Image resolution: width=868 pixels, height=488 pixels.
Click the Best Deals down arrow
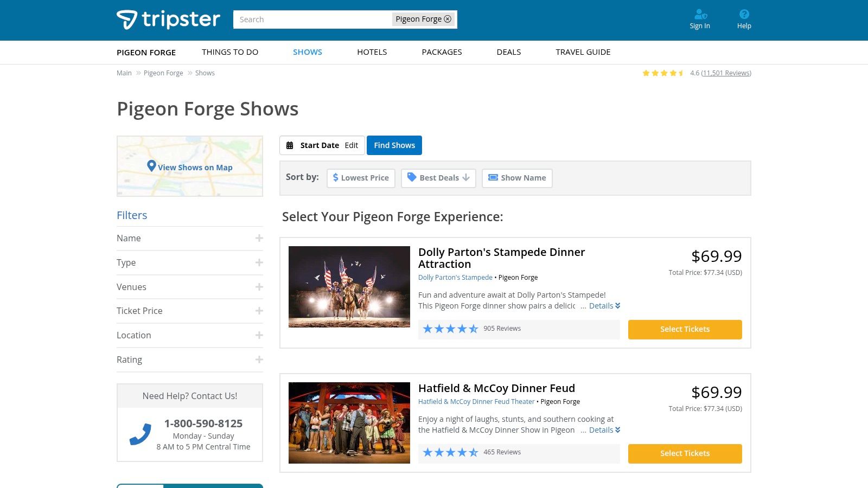point(466,177)
